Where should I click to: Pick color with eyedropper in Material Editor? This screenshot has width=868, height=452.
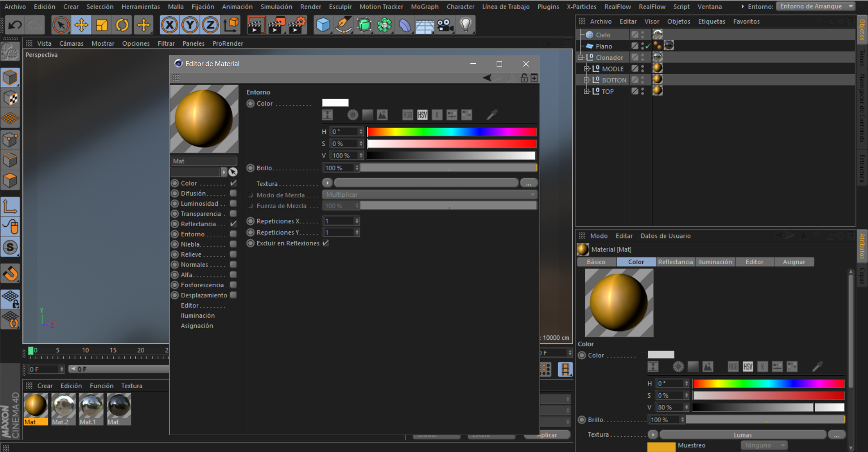pyautogui.click(x=492, y=115)
